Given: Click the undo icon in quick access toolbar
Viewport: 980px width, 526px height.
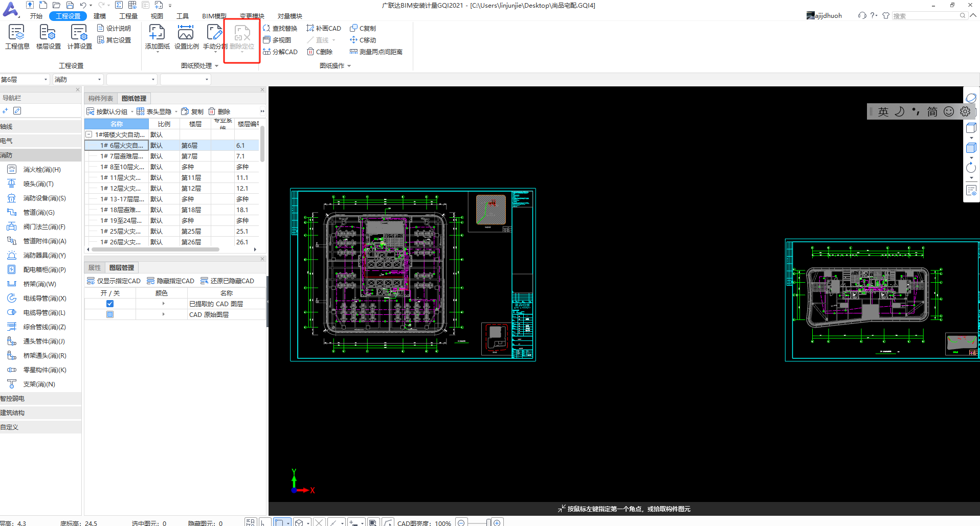Looking at the screenshot, I should (83, 5).
